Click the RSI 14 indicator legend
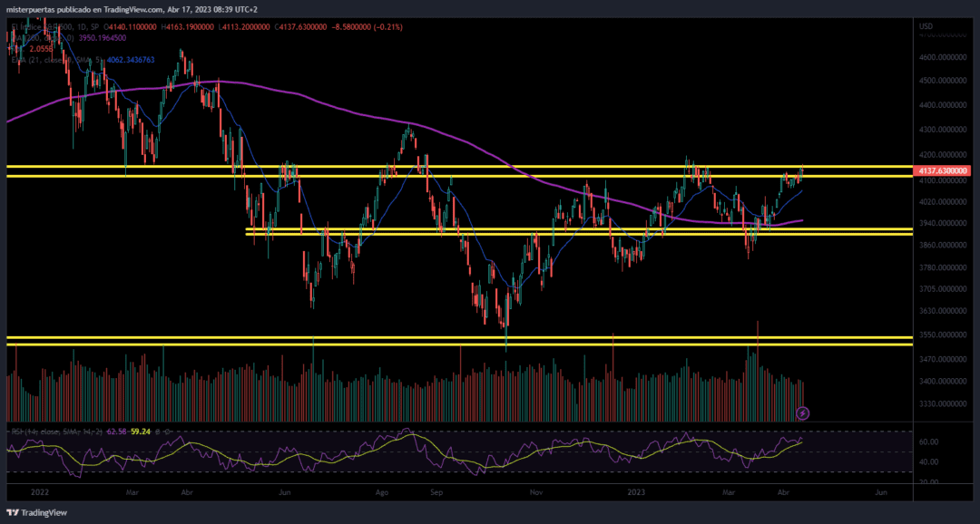This screenshot has width=980, height=524. pos(92,432)
